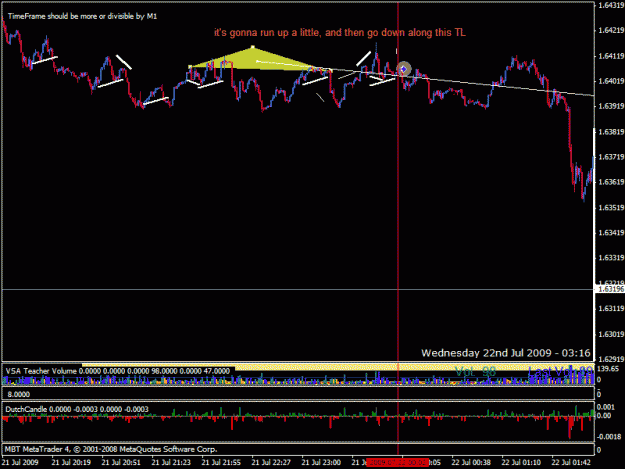The image size is (625, 469).
Task: Click the 1.63119 price scale value
Action: point(611,308)
